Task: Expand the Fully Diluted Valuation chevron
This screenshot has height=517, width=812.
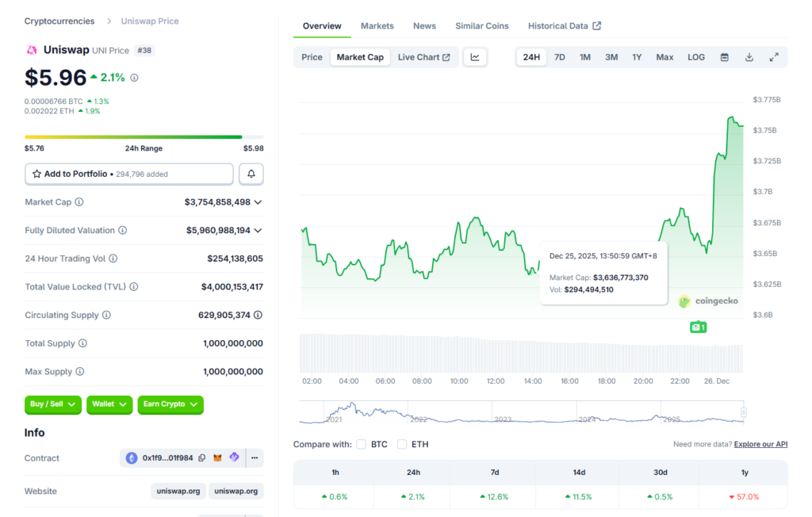Action: pyautogui.click(x=258, y=231)
